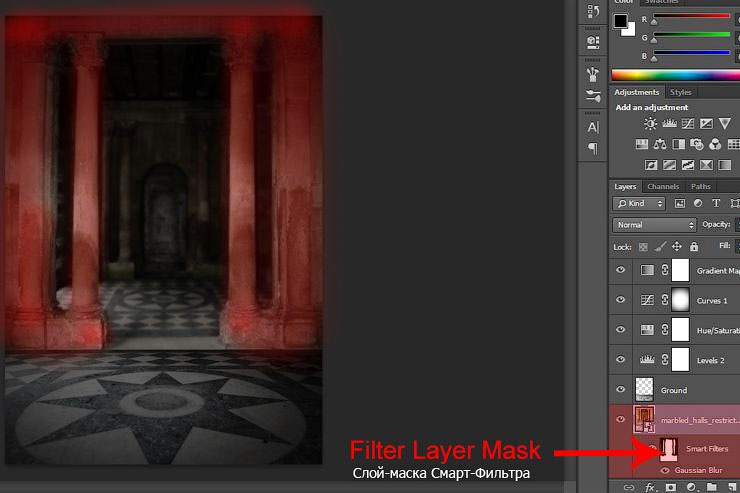Open the layer filter Kind dropdown
The height and width of the screenshot is (493, 740).
[639, 203]
